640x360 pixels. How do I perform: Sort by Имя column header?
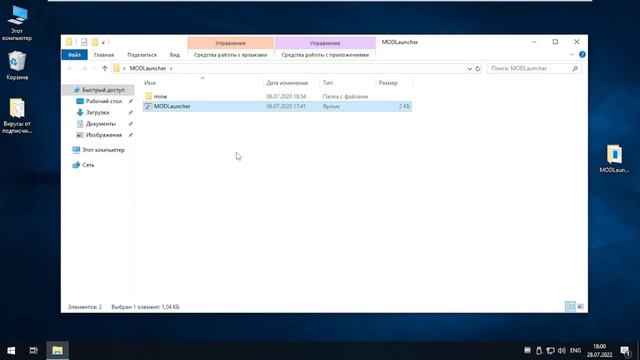point(202,83)
